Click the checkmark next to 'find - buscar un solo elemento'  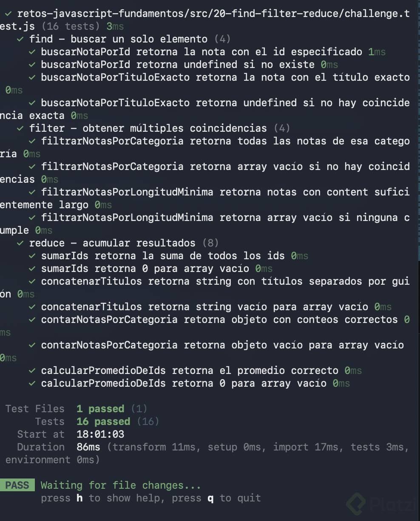[x=20, y=39]
